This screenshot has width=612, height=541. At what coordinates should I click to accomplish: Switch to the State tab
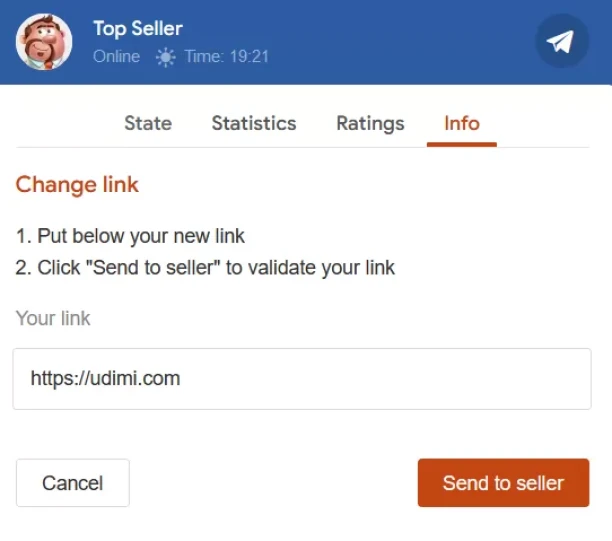tap(148, 123)
